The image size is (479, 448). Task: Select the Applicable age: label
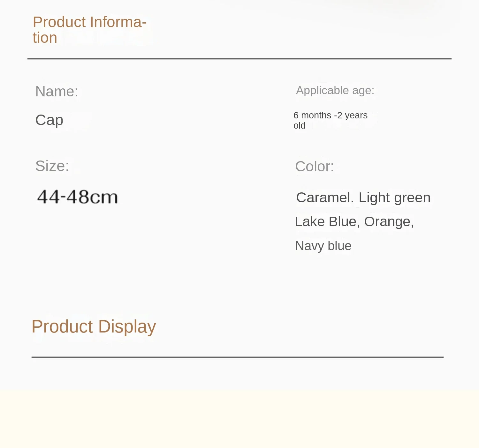[335, 90]
